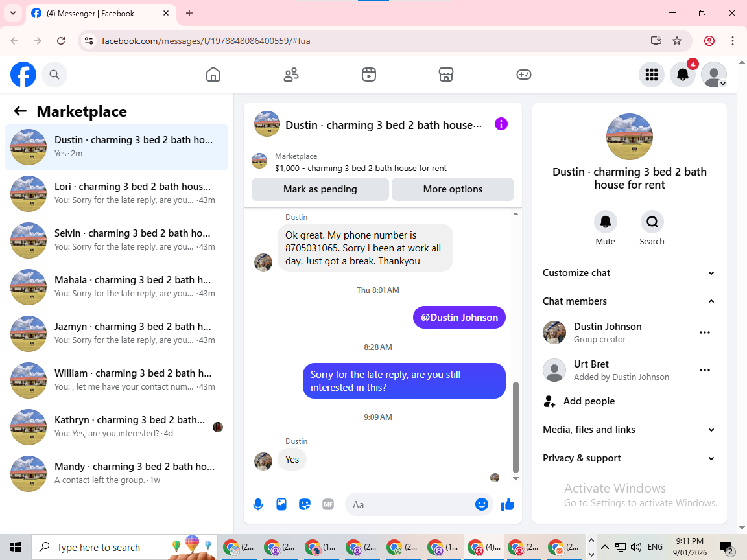Open Chrome three-dot menu
Image resolution: width=747 pixels, height=560 pixels.
click(733, 41)
